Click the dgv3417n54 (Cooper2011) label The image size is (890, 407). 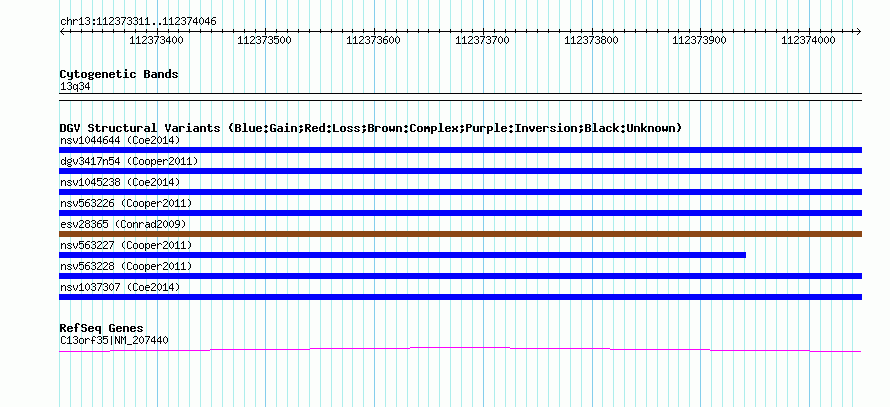[x=129, y=161]
